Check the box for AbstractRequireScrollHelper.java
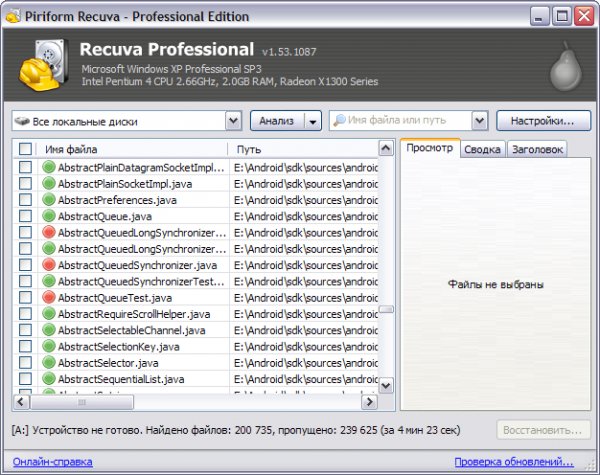Image resolution: width=600 pixels, height=475 pixels. (x=25, y=313)
